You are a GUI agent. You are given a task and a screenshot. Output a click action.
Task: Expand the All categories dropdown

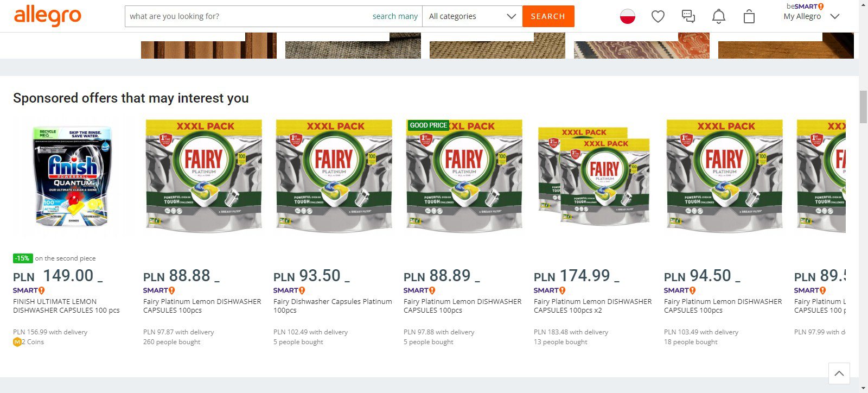point(471,16)
